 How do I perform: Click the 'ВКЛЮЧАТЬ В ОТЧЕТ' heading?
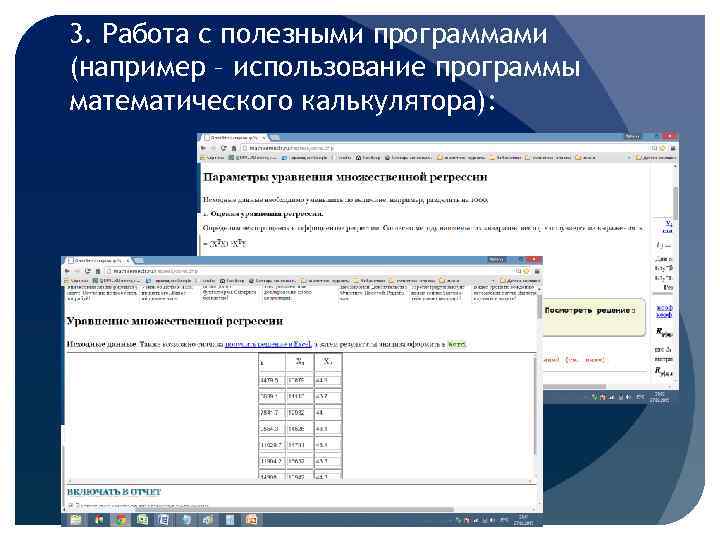(114, 492)
